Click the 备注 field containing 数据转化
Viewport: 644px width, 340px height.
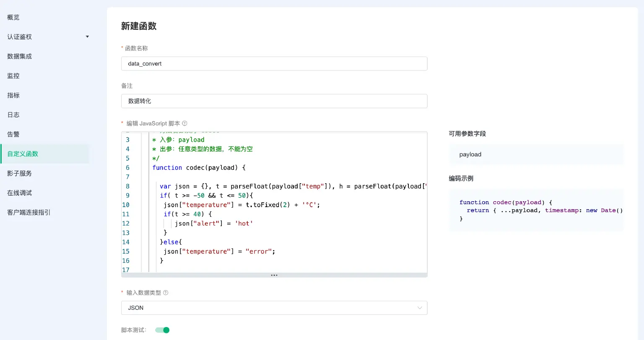[x=274, y=101]
